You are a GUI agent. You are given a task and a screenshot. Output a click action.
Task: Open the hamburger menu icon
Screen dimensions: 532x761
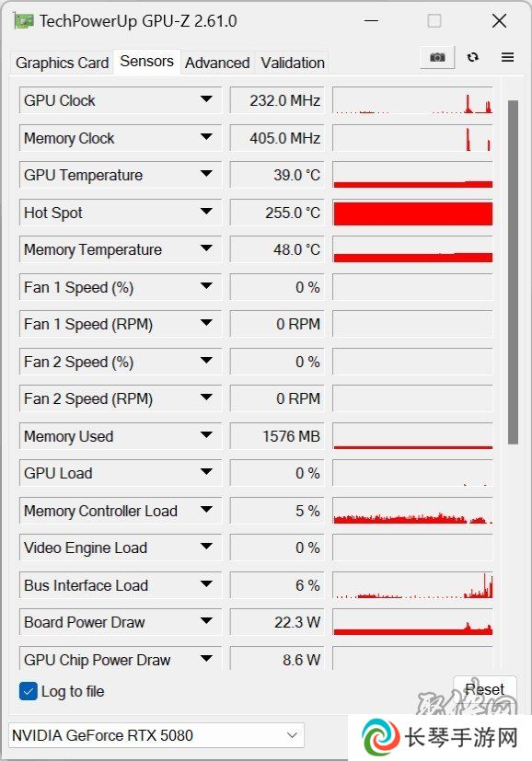tap(507, 57)
